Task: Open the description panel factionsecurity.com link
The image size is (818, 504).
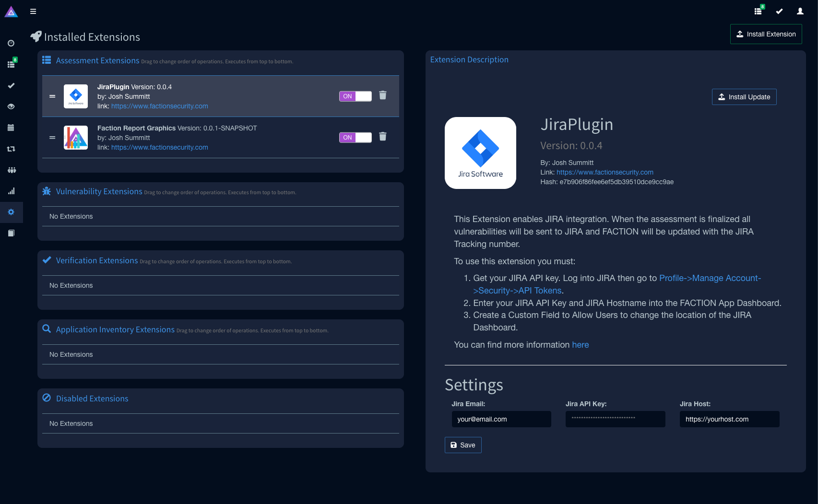Action: (605, 172)
